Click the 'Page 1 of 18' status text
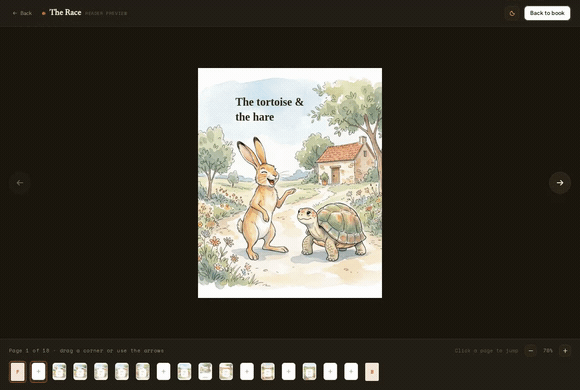The image size is (580, 390). [29, 350]
